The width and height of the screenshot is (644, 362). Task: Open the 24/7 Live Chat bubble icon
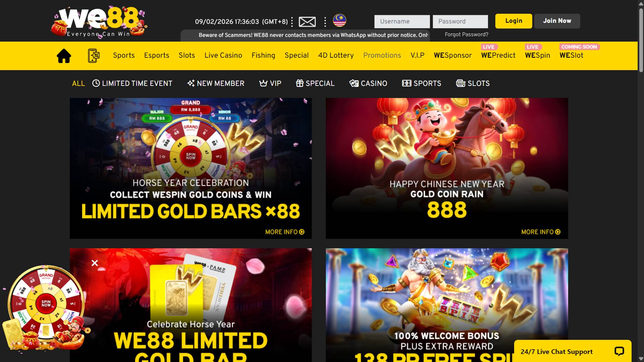coord(619,351)
